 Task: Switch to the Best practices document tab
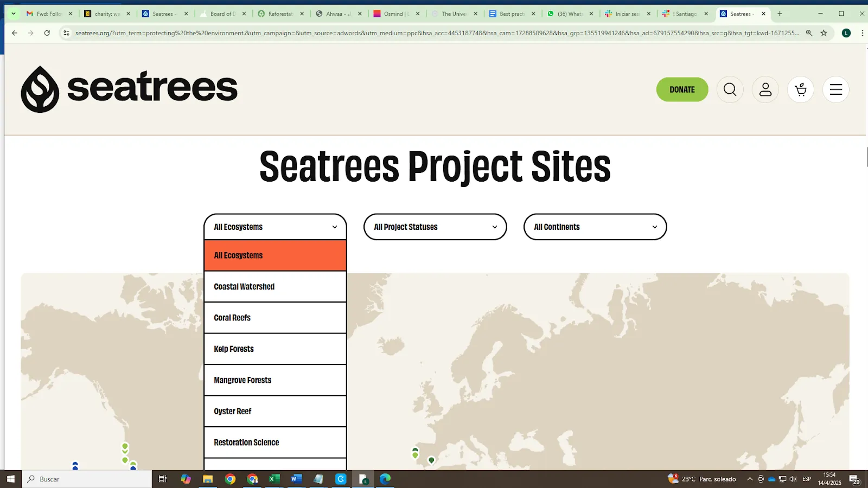pyautogui.click(x=513, y=14)
